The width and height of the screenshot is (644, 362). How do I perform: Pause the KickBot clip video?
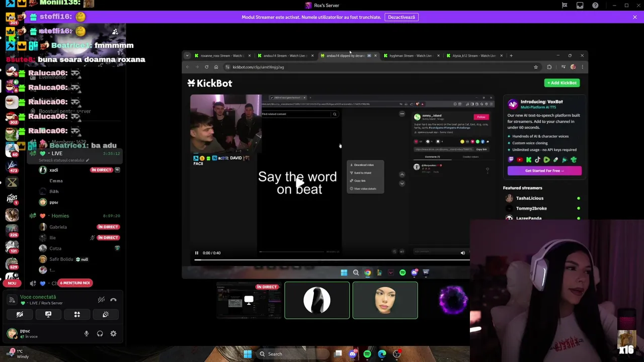(197, 253)
